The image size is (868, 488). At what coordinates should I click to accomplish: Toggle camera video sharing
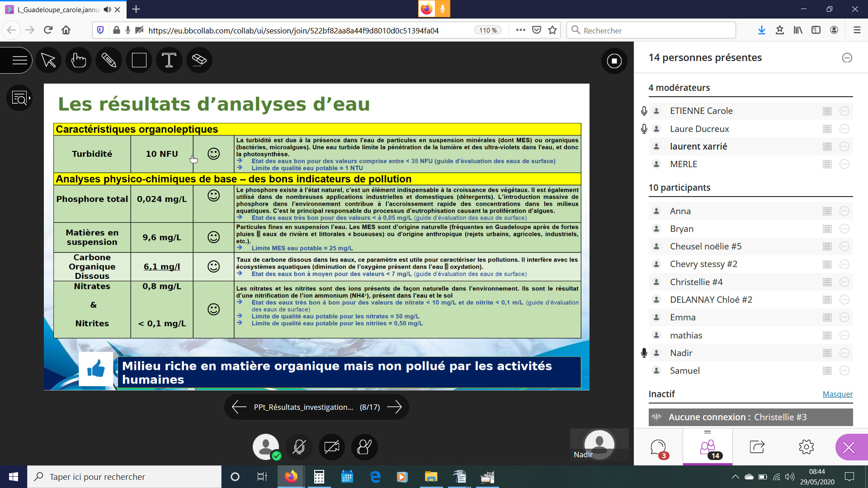tap(331, 447)
